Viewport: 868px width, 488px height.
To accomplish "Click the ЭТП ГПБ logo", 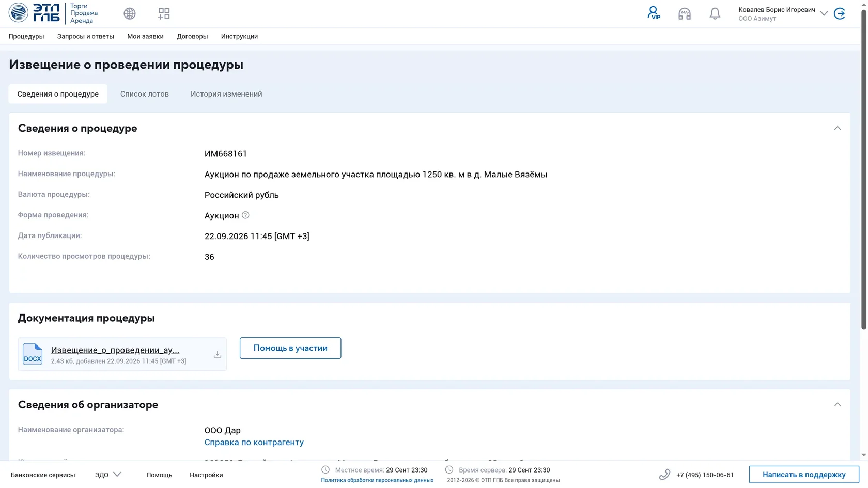I will pyautogui.click(x=34, y=13).
